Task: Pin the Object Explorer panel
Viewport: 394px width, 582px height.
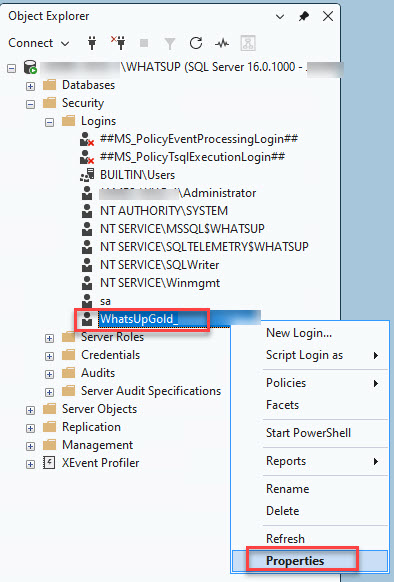Action: tap(304, 16)
